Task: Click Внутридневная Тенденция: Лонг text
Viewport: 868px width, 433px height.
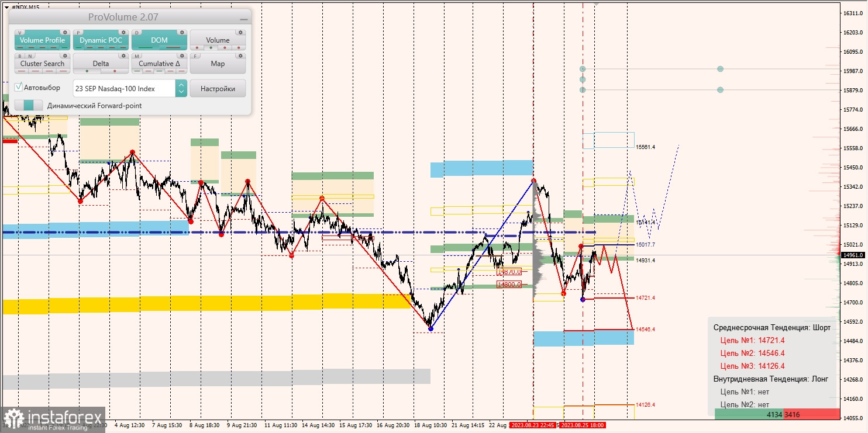Action: click(x=771, y=379)
